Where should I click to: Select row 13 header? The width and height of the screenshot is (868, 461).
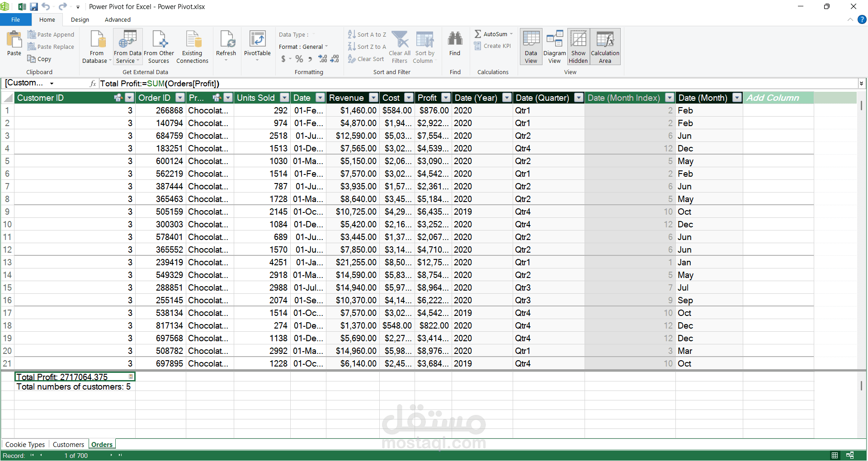[x=7, y=262]
